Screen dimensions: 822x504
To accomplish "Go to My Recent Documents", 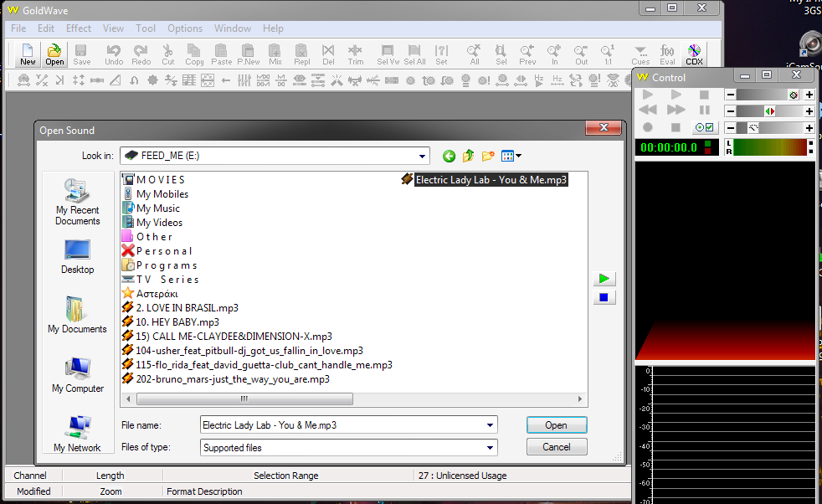I will pyautogui.click(x=77, y=202).
